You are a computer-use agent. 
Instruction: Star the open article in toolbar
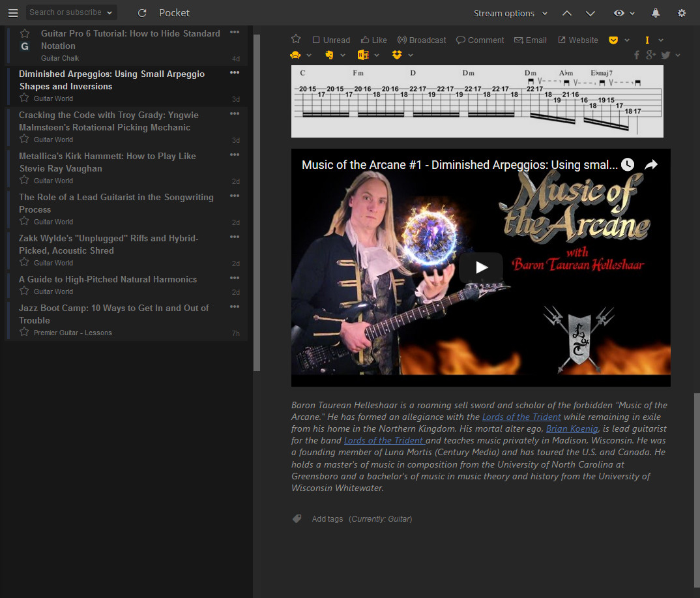tap(295, 39)
